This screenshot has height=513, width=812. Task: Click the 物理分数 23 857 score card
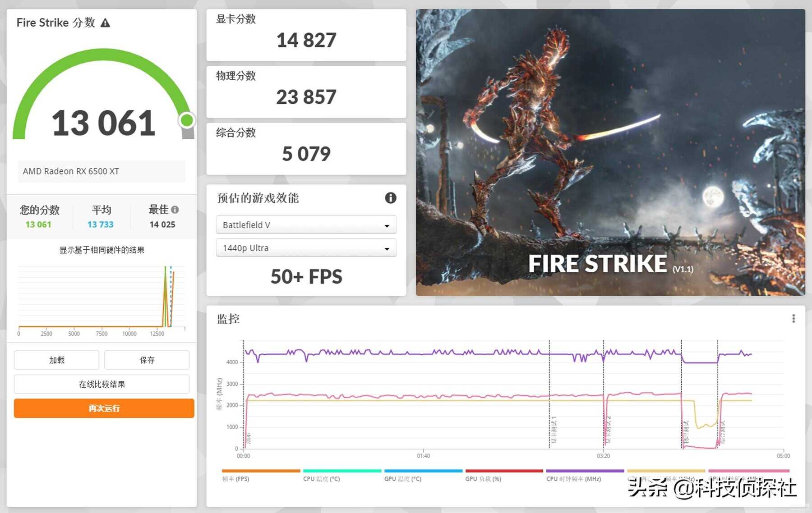pos(306,92)
